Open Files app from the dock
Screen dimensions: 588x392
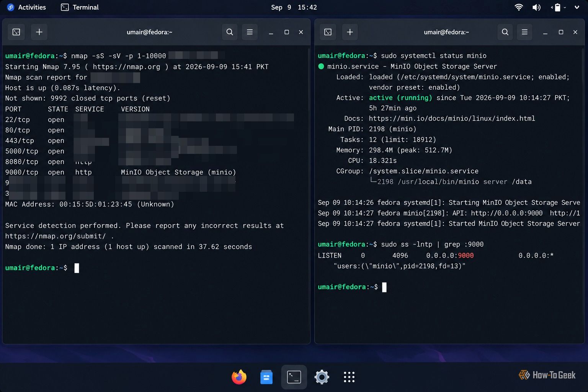coord(266,377)
